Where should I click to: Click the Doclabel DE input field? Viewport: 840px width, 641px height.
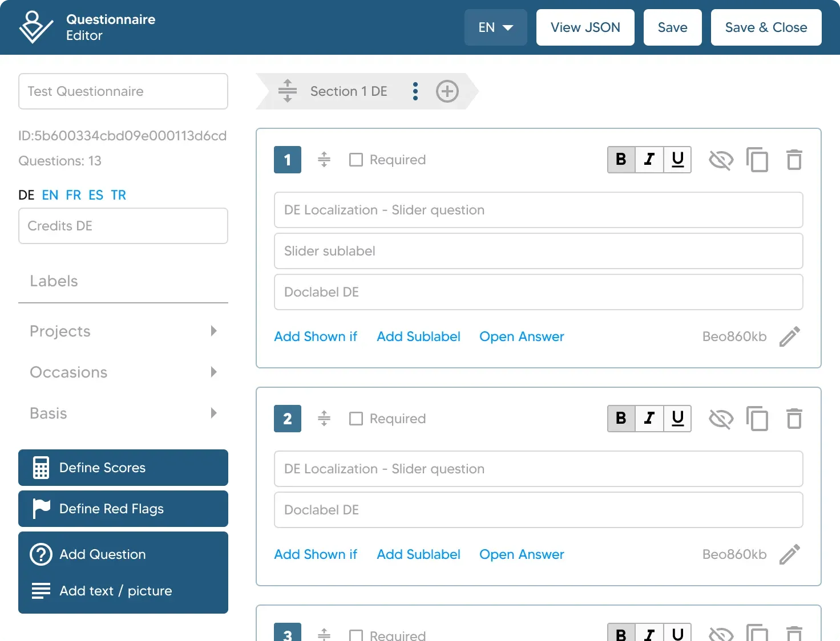(x=538, y=292)
